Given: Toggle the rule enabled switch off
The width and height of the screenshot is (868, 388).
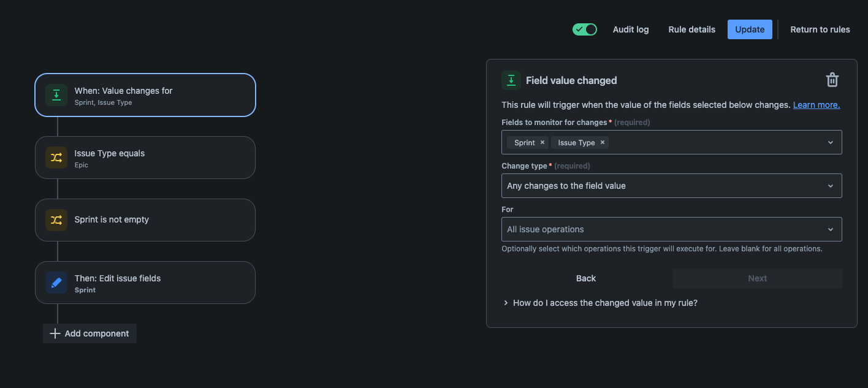Looking at the screenshot, I should coord(585,29).
